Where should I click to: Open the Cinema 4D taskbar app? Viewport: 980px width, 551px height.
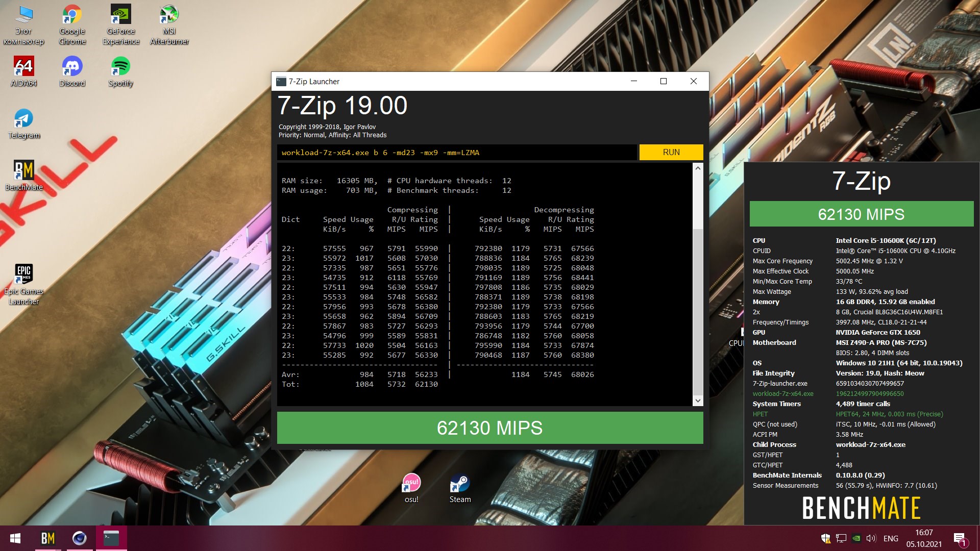click(x=79, y=538)
